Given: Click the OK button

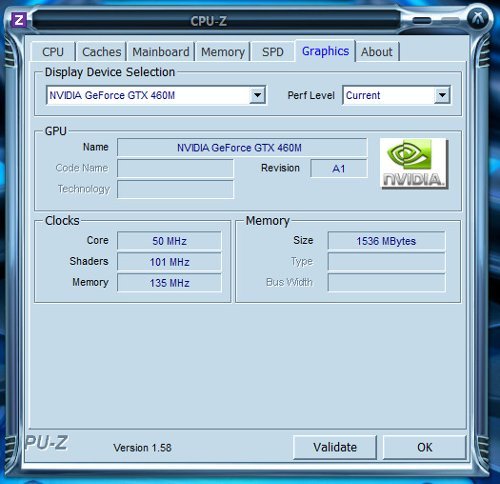Looking at the screenshot, I should point(424,447).
